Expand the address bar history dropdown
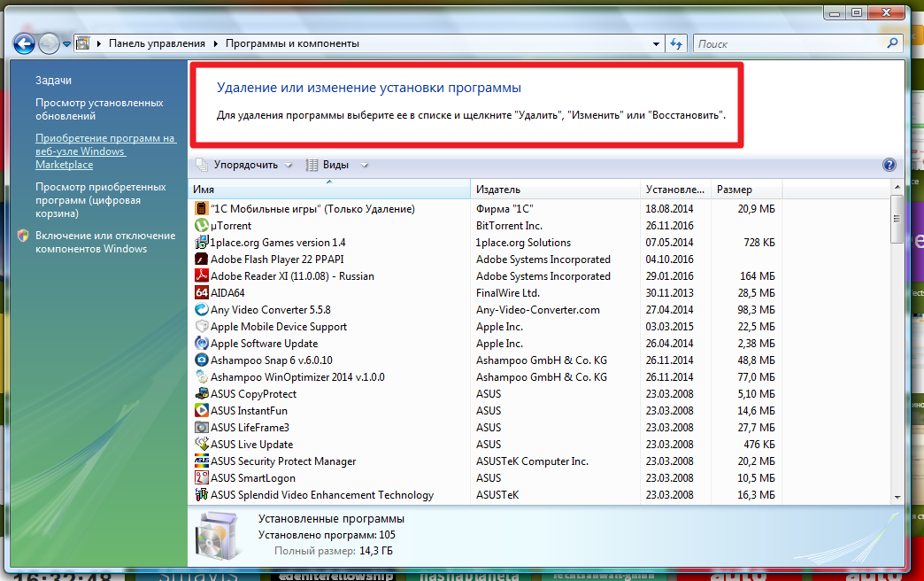924x581 pixels. coord(656,43)
